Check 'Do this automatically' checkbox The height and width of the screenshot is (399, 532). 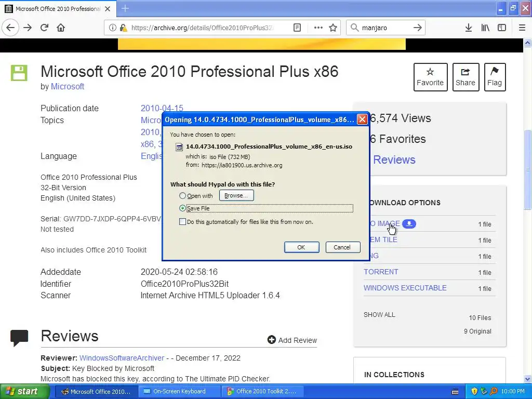pyautogui.click(x=182, y=221)
